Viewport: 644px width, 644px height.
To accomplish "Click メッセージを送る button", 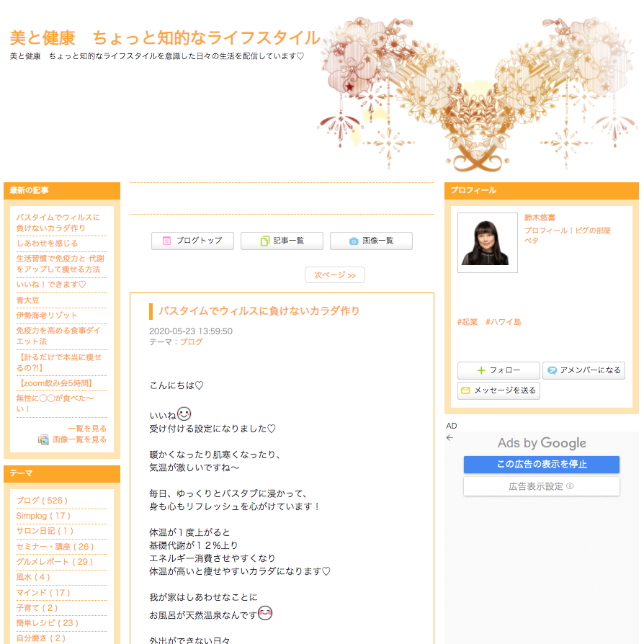I will tap(498, 390).
